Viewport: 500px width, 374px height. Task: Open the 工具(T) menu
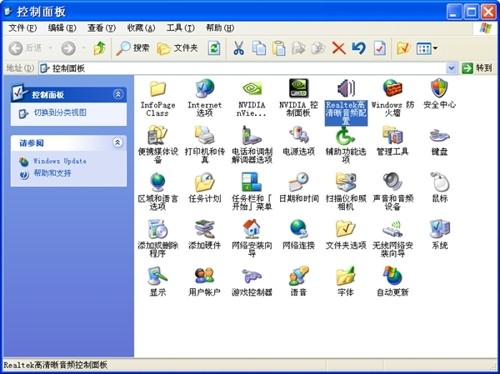[180, 28]
